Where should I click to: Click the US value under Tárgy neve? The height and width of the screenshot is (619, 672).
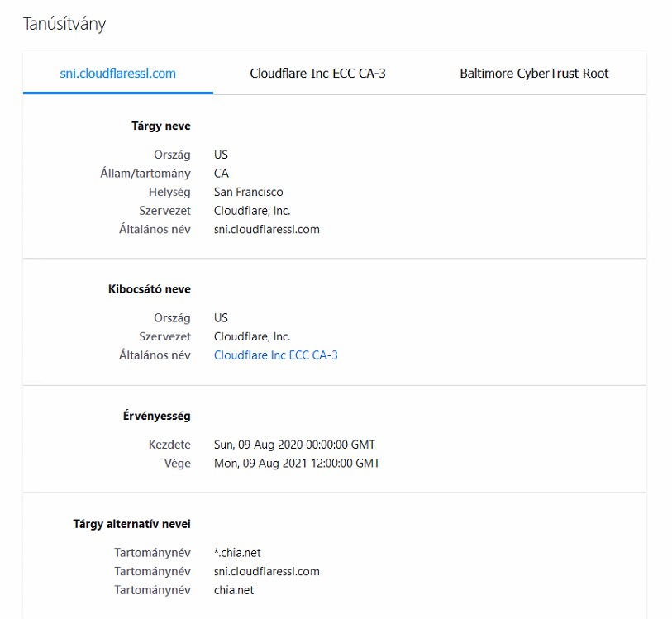pos(221,155)
